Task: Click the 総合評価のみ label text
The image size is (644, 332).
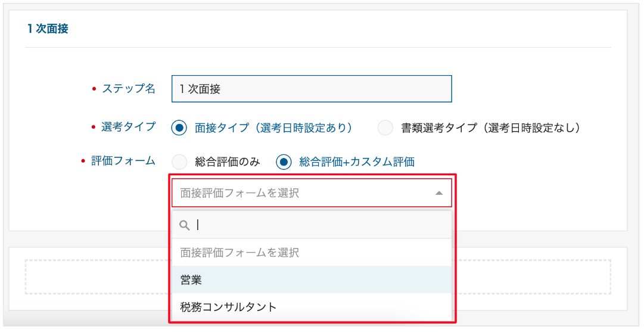Action: (x=228, y=162)
